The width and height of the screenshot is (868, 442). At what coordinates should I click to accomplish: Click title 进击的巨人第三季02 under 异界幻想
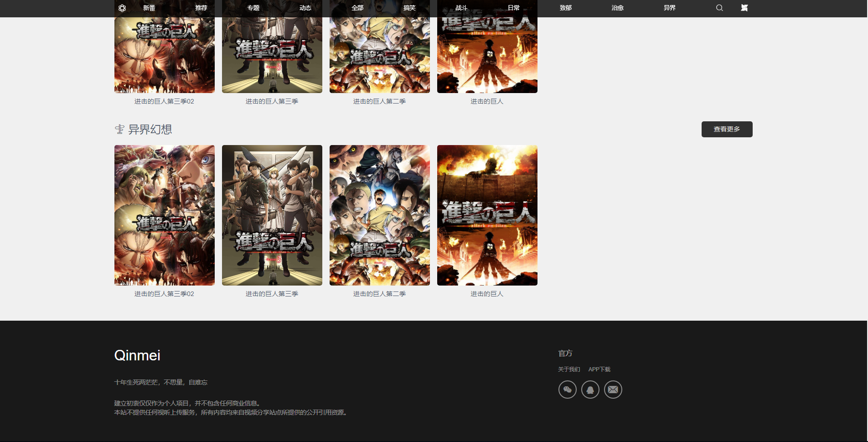click(x=165, y=294)
